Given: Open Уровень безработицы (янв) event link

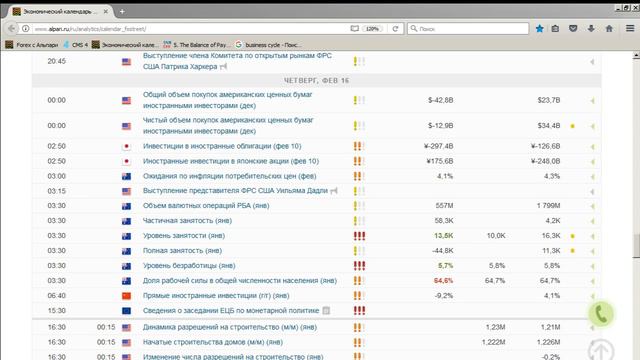Looking at the screenshot, I should point(189,265).
